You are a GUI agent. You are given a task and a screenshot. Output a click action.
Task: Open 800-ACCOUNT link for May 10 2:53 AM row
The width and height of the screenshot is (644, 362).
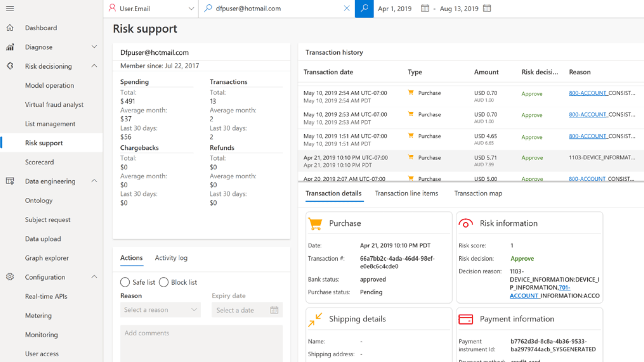[x=588, y=115]
